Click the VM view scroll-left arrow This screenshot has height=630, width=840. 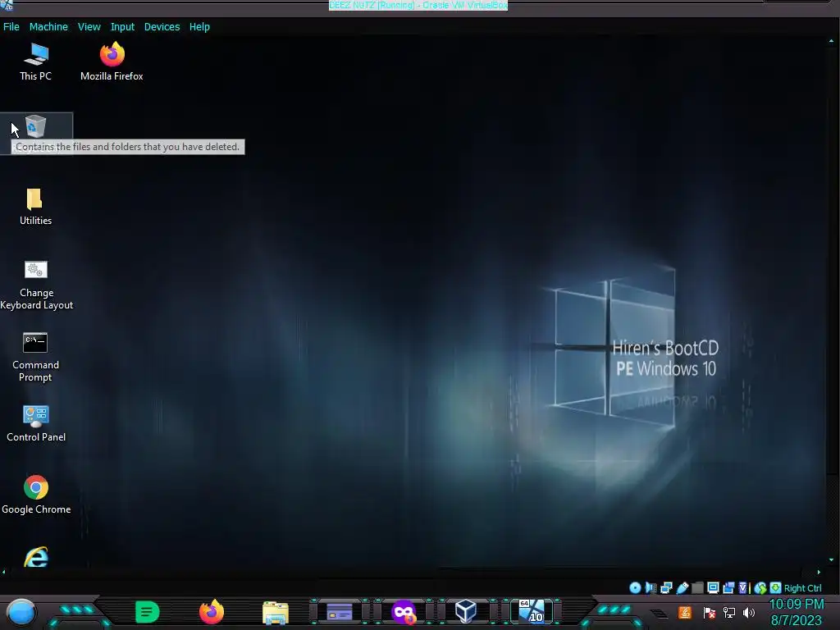point(4,572)
